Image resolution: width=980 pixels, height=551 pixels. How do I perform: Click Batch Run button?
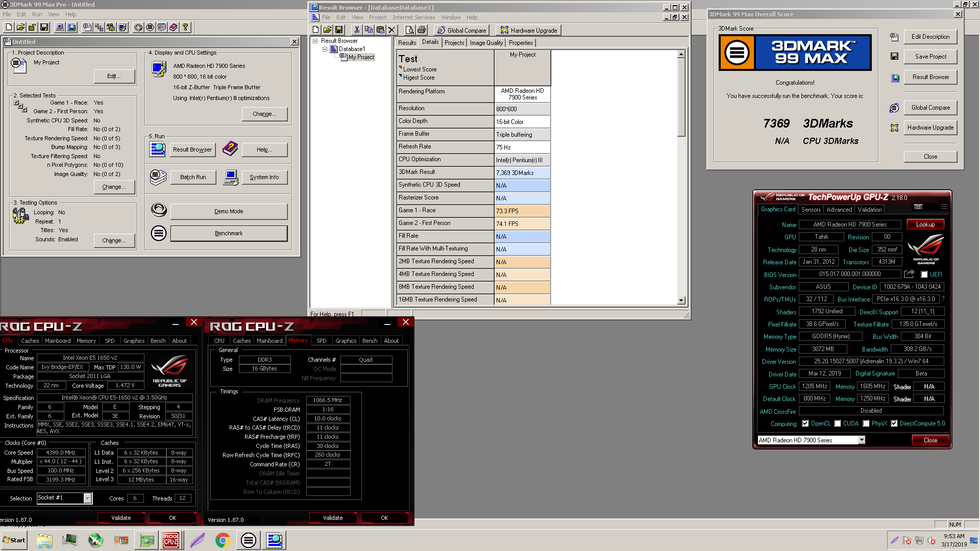pos(193,177)
